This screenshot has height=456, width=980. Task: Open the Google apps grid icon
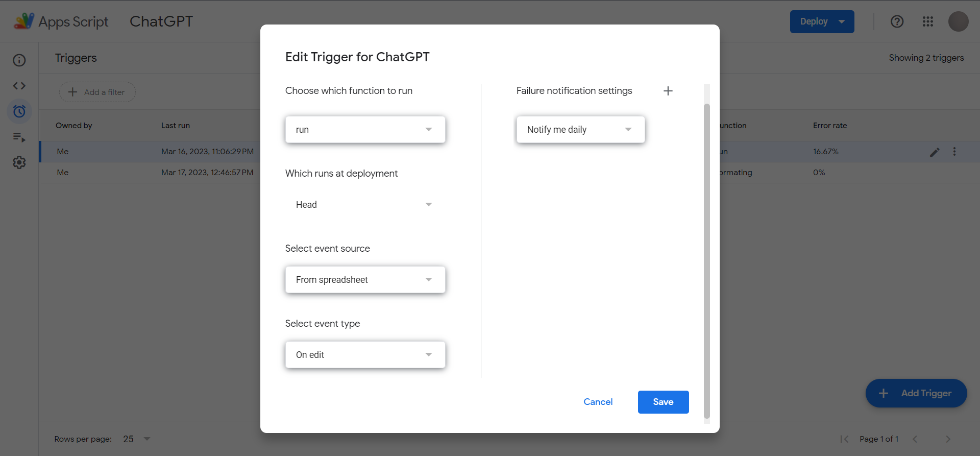point(927,21)
